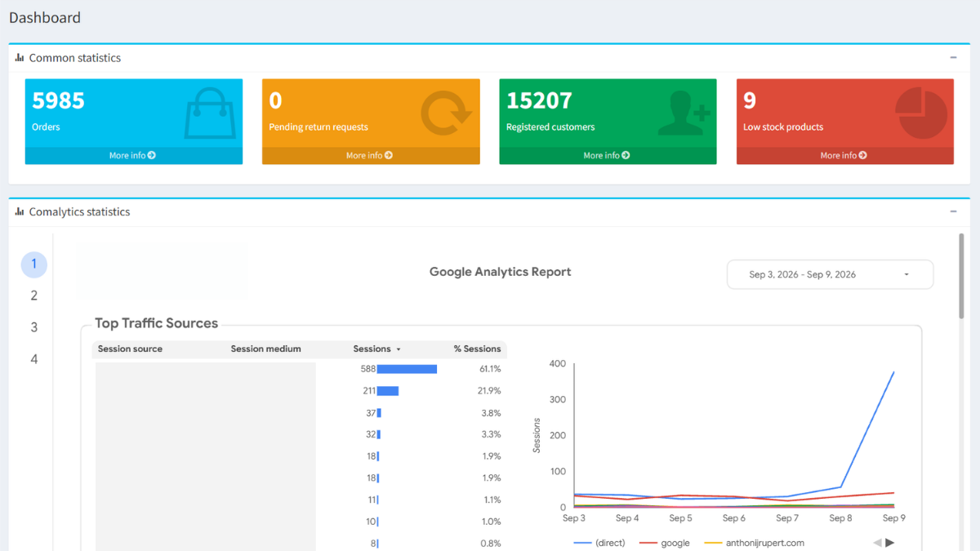
Task: Open More info for Orders
Action: click(133, 155)
